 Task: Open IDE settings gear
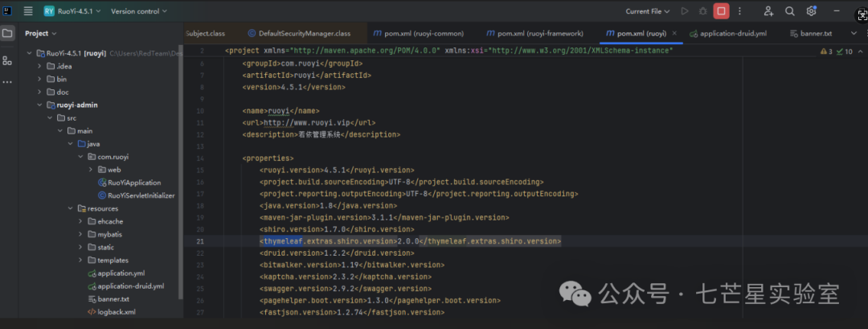pyautogui.click(x=811, y=11)
